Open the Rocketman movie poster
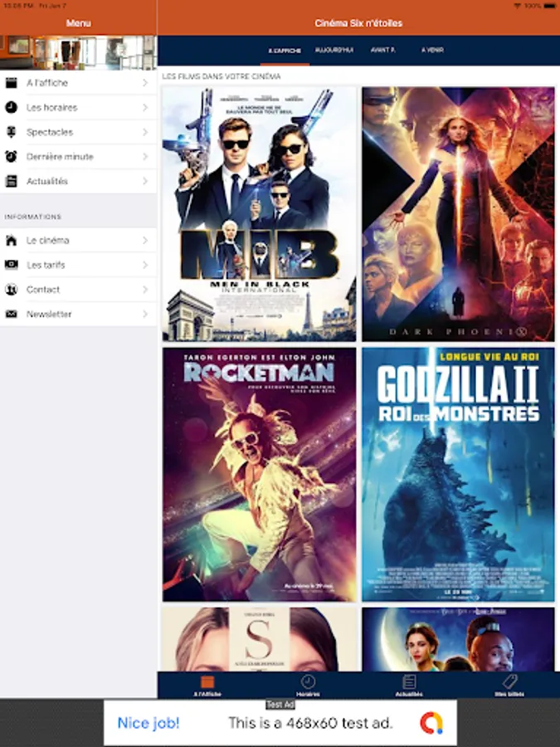Image resolution: width=560 pixels, height=747 pixels. 259,474
